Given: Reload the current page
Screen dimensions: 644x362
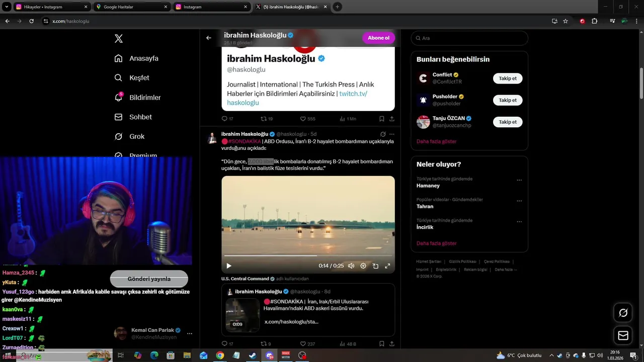Looking at the screenshot, I should pos(31,21).
